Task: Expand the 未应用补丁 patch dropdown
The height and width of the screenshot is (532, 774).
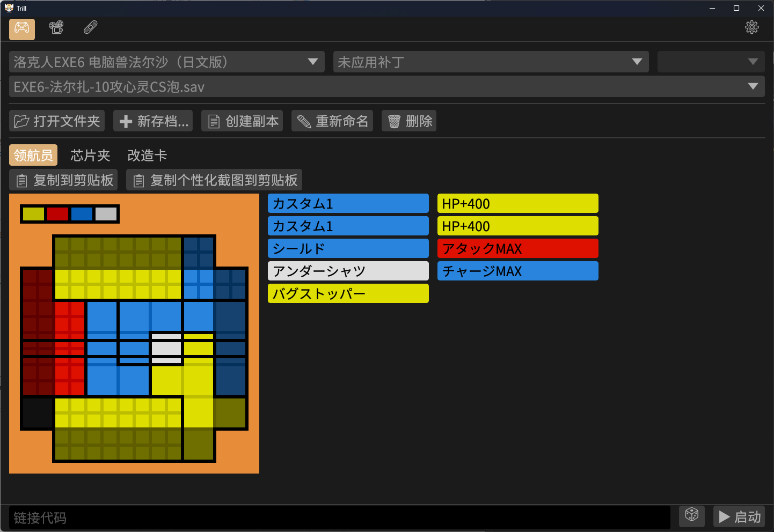Action: [490, 62]
